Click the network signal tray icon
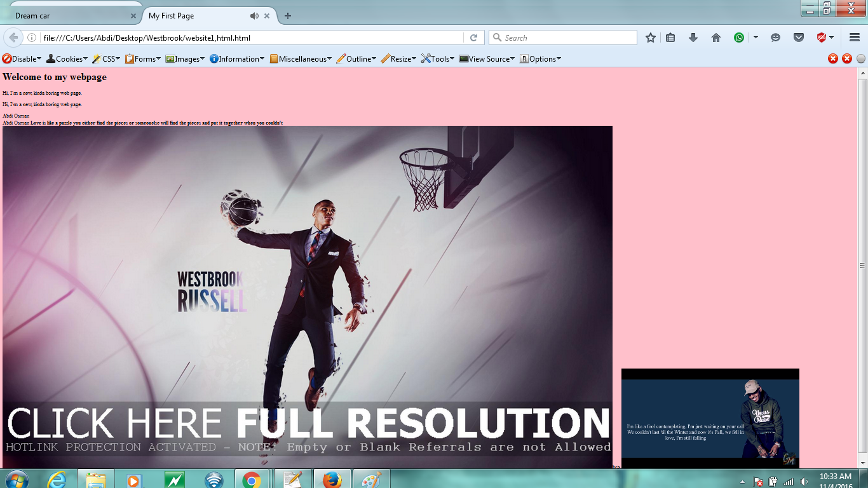Screen dimensions: 868x488 [789, 482]
